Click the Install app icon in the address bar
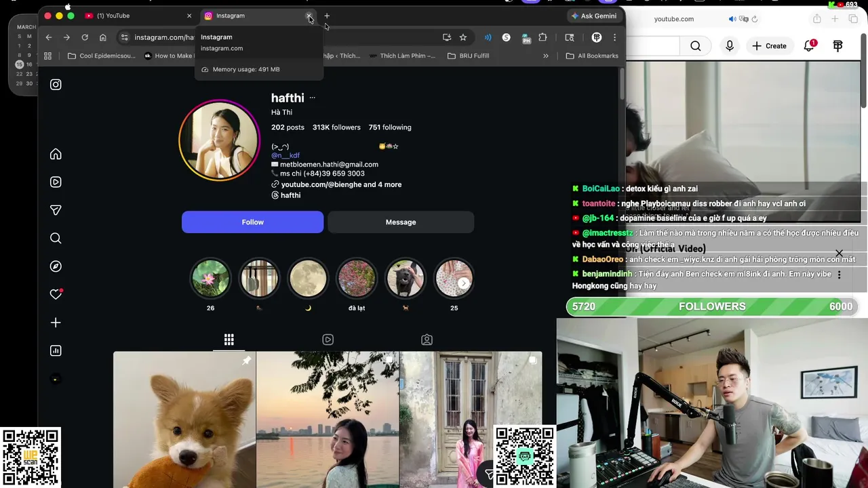The height and width of the screenshot is (488, 868). pos(446,37)
